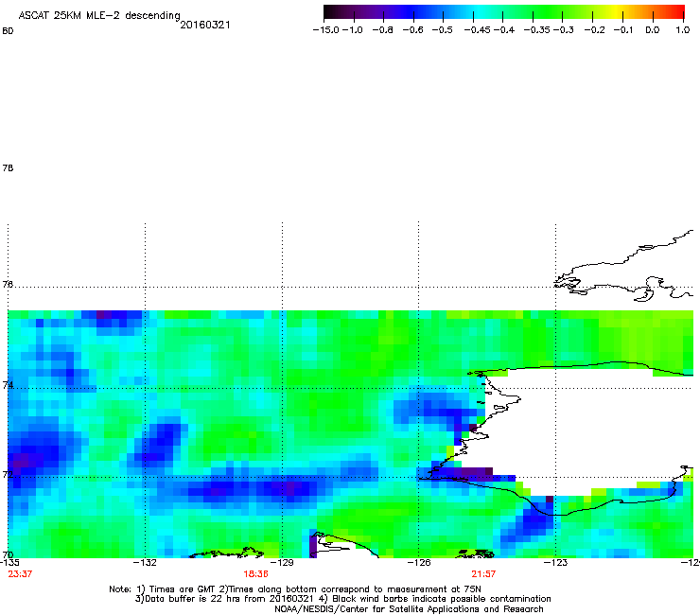This screenshot has height=615, width=700.
Task: Click the latitude label '72'
Action: point(8,474)
